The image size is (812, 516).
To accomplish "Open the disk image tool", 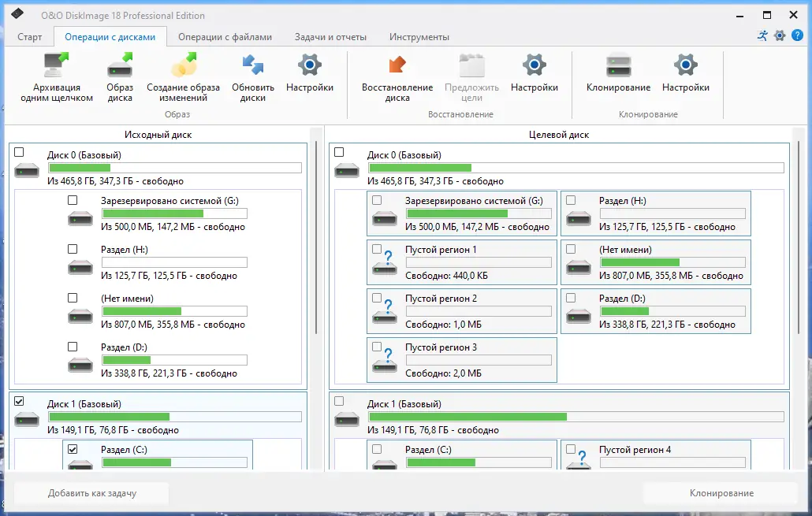I will 120,65.
